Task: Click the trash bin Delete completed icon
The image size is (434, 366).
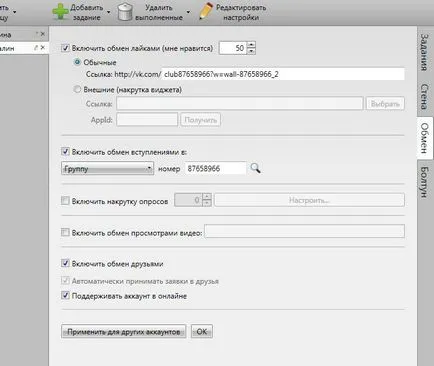Action: coord(125,12)
